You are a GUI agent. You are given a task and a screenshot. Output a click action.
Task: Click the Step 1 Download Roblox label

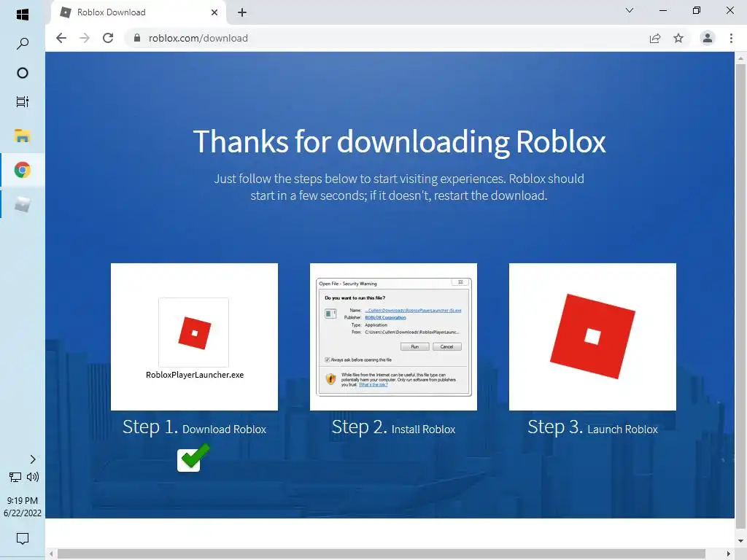click(194, 427)
